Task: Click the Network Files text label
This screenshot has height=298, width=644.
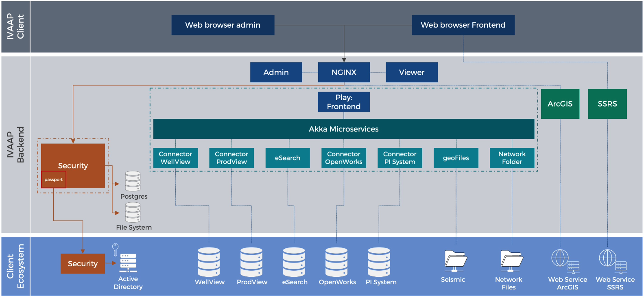Action: coord(509,283)
